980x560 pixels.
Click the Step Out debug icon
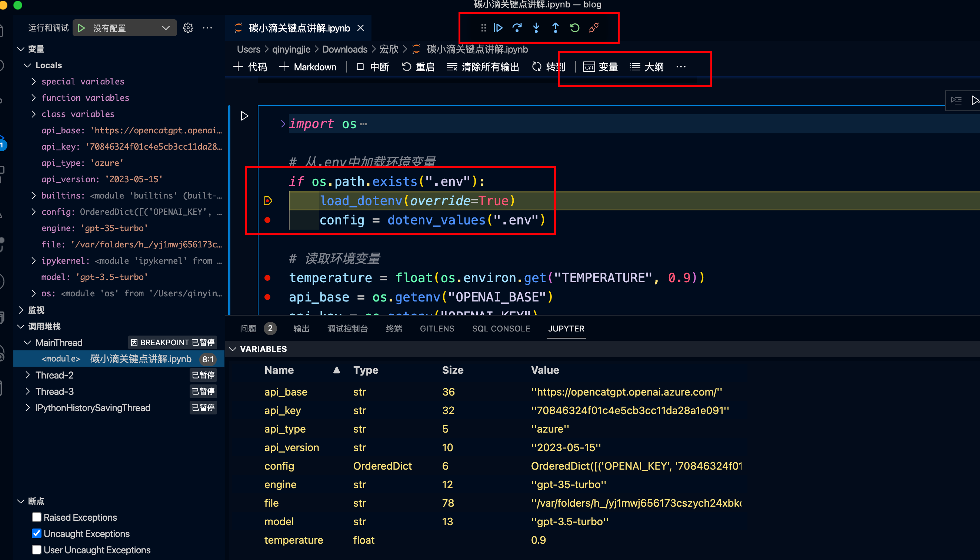tap(556, 28)
